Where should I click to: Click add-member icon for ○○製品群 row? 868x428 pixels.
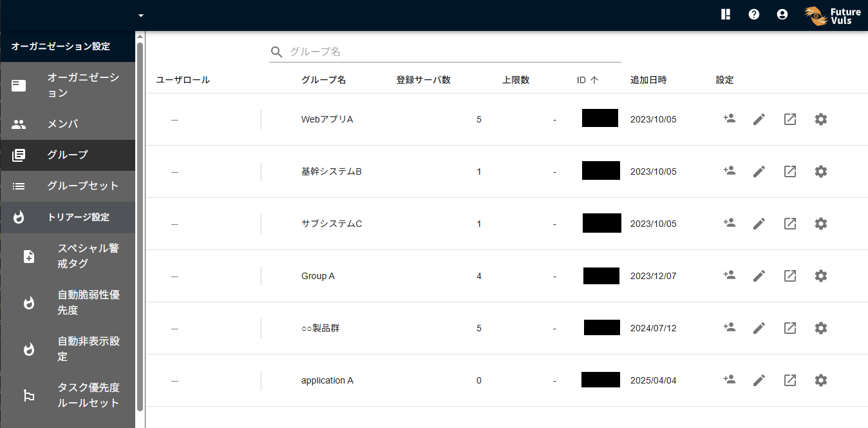pos(729,328)
